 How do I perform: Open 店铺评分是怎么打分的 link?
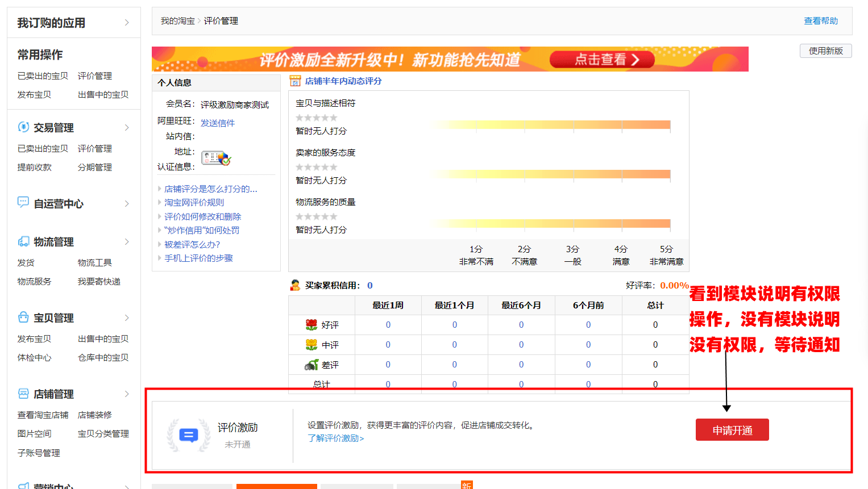211,189
